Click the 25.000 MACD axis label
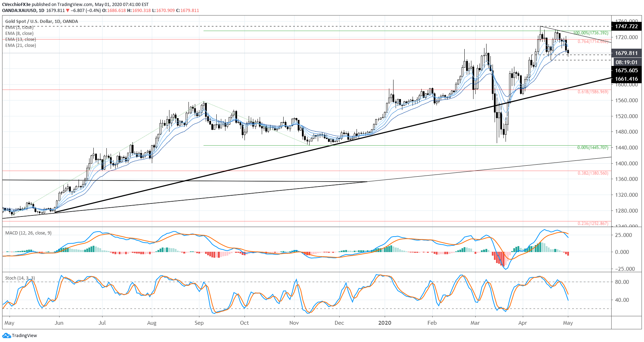The height and width of the screenshot is (342, 644). (x=623, y=235)
